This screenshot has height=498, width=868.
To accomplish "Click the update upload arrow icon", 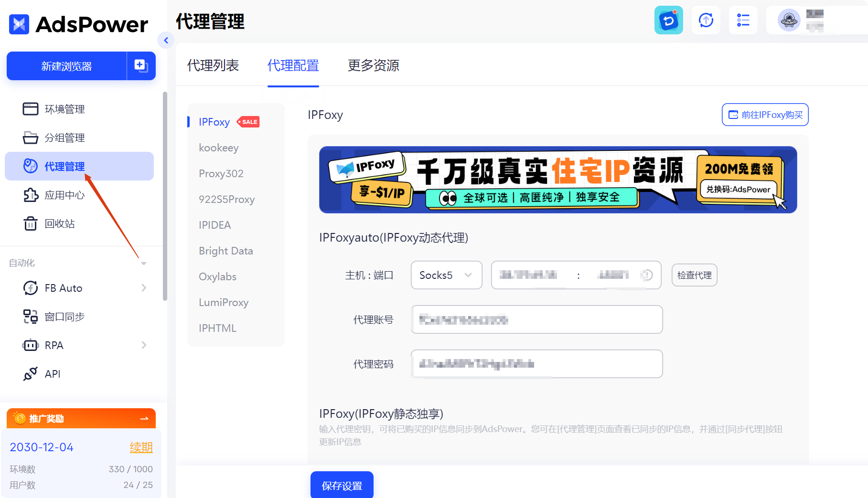I will click(706, 20).
